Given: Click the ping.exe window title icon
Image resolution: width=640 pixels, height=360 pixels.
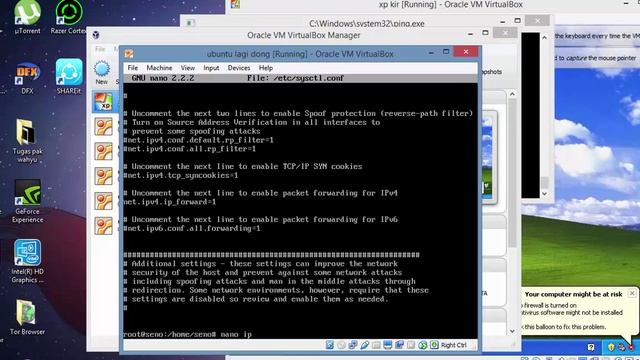Looking at the screenshot, I should pos(190,23).
